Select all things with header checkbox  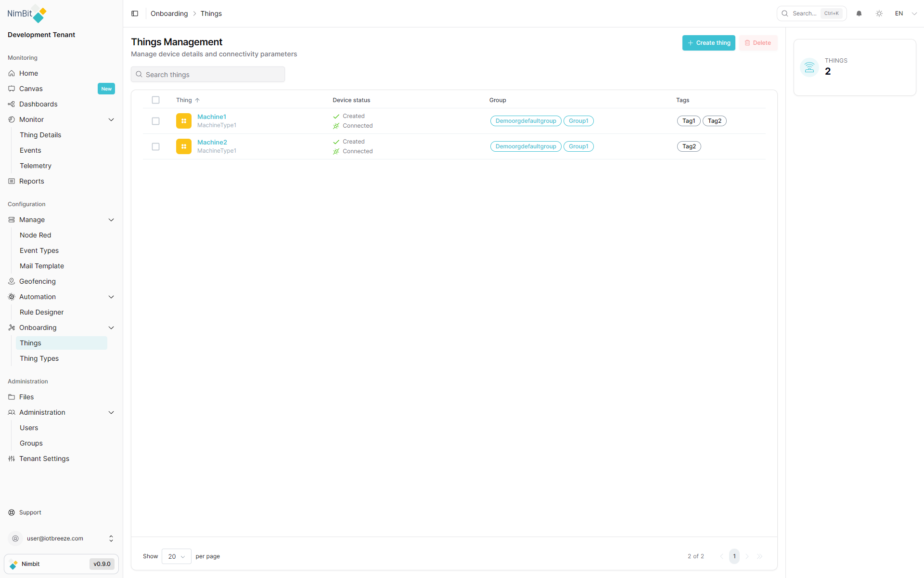pyautogui.click(x=155, y=100)
